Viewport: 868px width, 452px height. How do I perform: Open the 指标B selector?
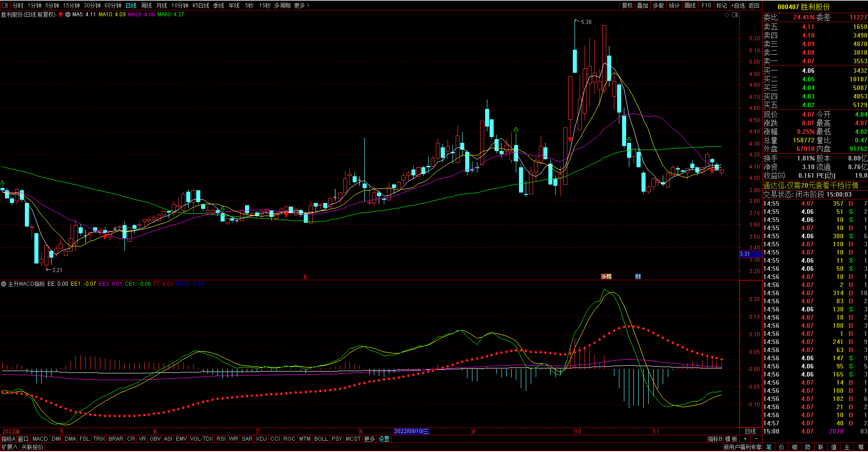(x=715, y=439)
